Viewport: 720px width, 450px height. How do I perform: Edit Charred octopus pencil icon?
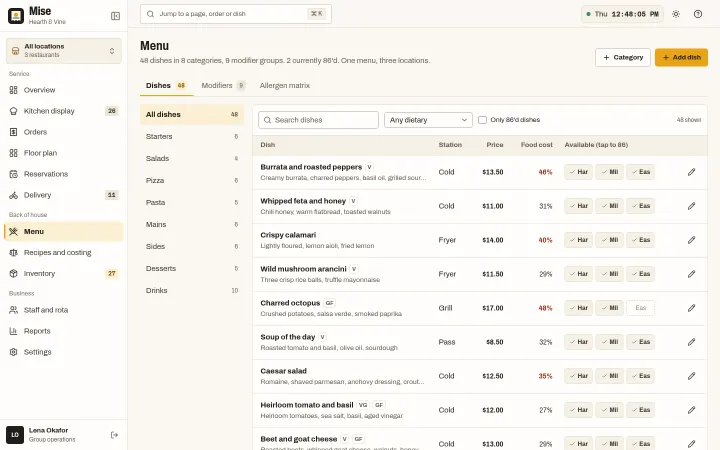[x=692, y=308]
